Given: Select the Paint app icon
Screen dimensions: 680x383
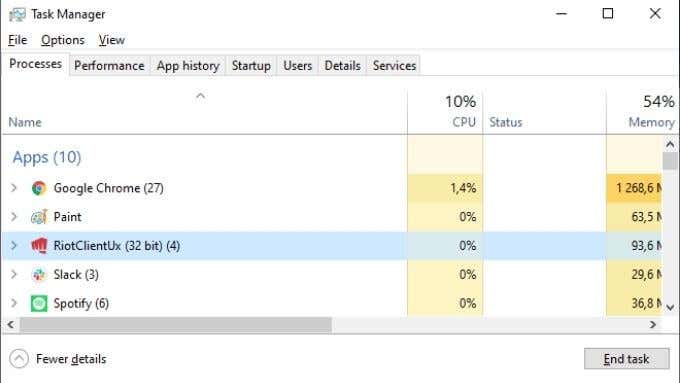Looking at the screenshot, I should 39,216.
